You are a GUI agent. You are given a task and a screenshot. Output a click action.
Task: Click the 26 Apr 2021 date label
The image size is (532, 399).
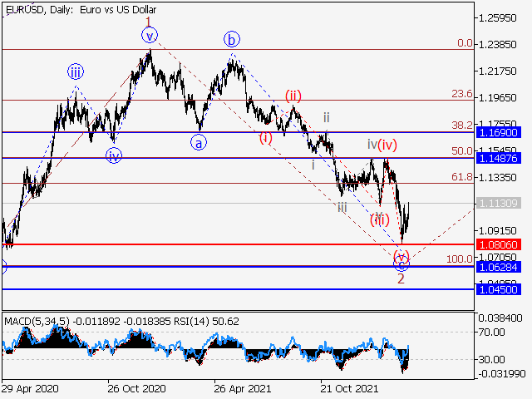242,388
